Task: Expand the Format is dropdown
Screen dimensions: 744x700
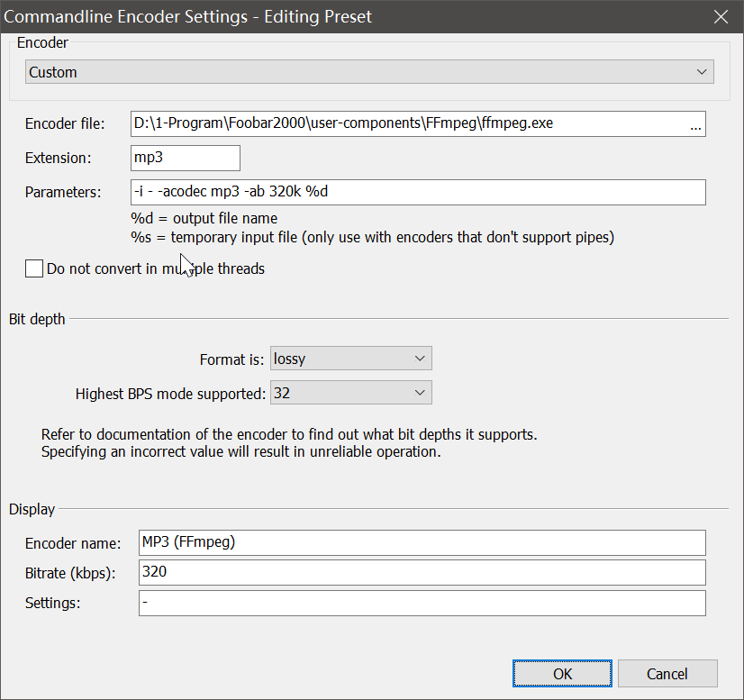Action: pos(350,359)
